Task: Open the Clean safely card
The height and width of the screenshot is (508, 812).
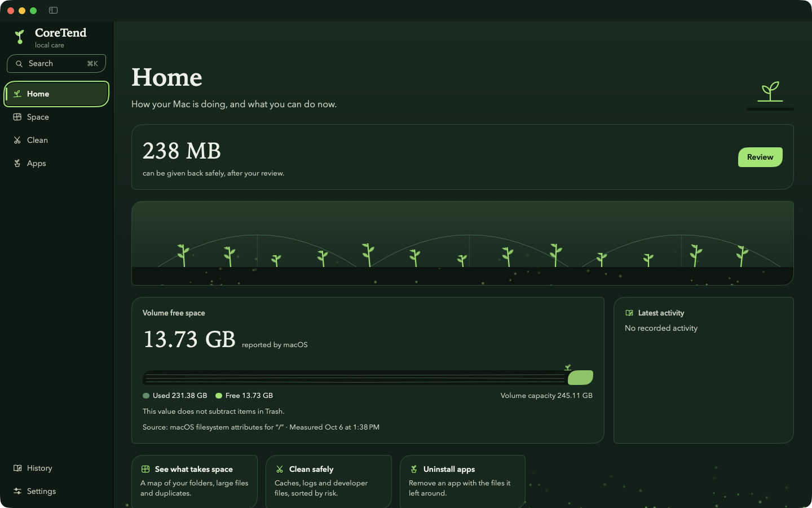Action: tap(329, 481)
